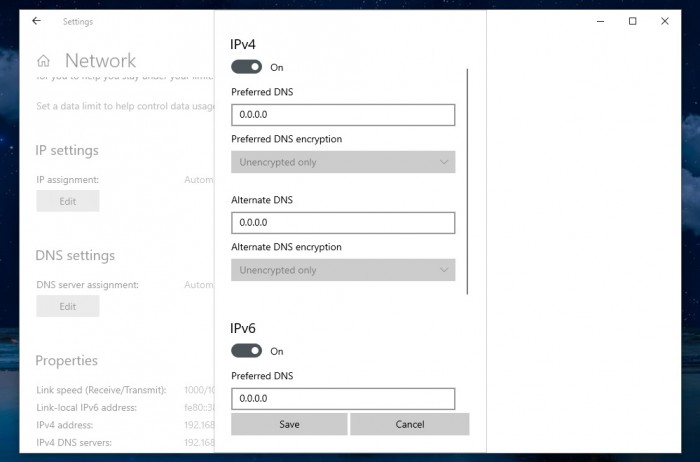Viewport: 700px width, 462px height.
Task: Select the Network page title
Action: pos(100,61)
